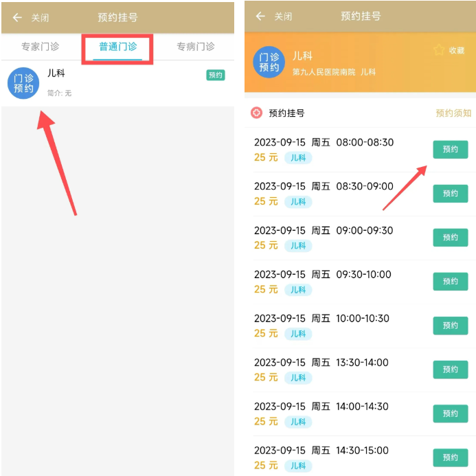Book the 09:00-09:30 appointment
476x476 pixels.
tap(450, 238)
